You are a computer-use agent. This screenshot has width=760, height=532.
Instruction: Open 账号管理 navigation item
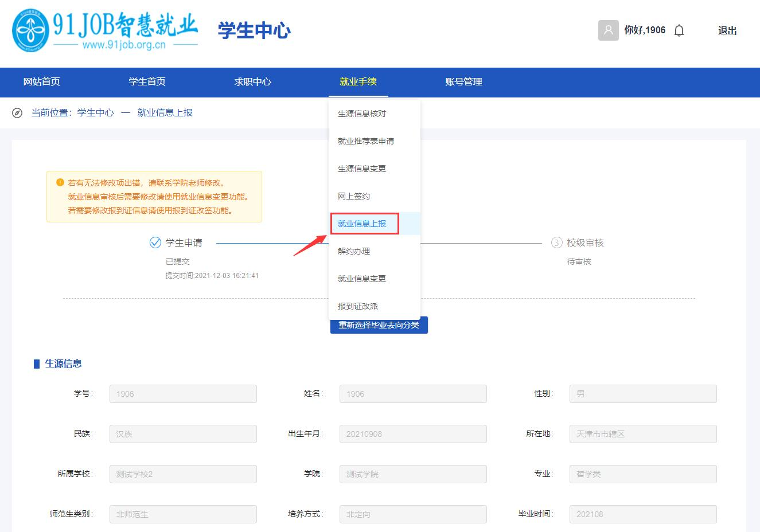tap(463, 82)
